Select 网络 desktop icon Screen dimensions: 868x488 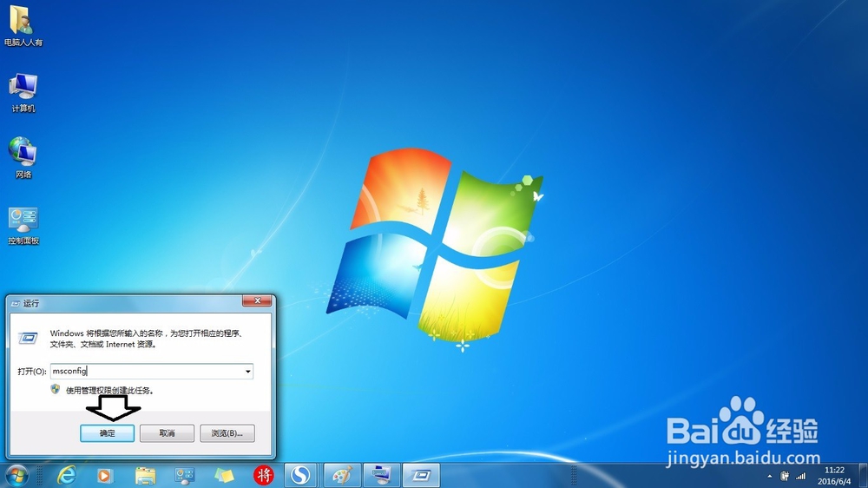tap(23, 158)
